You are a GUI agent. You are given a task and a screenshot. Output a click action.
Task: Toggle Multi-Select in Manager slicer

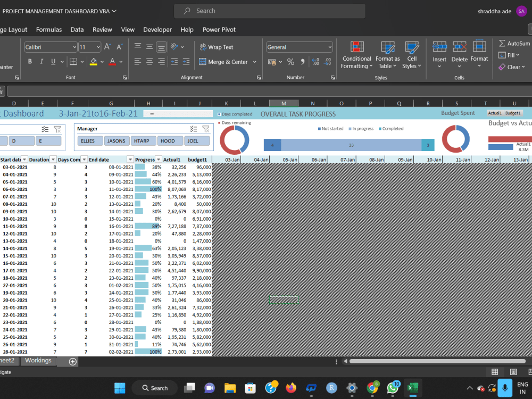(194, 129)
